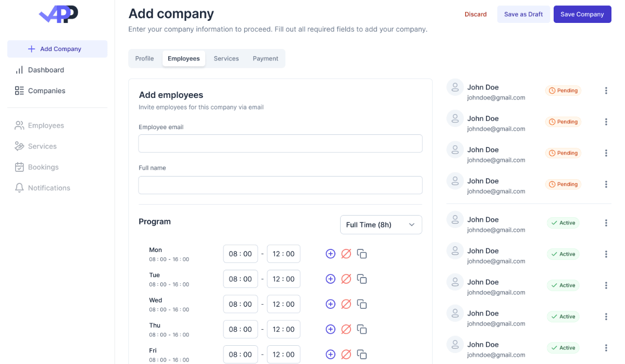The width and height of the screenshot is (625, 364).
Task: Click the three-dot menu on the first Active employee
Action: (x=606, y=223)
